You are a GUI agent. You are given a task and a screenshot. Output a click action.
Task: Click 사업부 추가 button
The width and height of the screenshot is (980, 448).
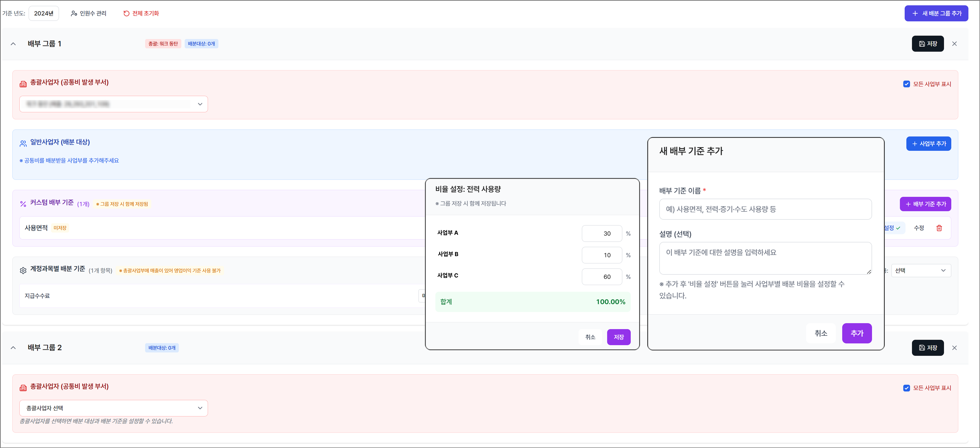(928, 143)
